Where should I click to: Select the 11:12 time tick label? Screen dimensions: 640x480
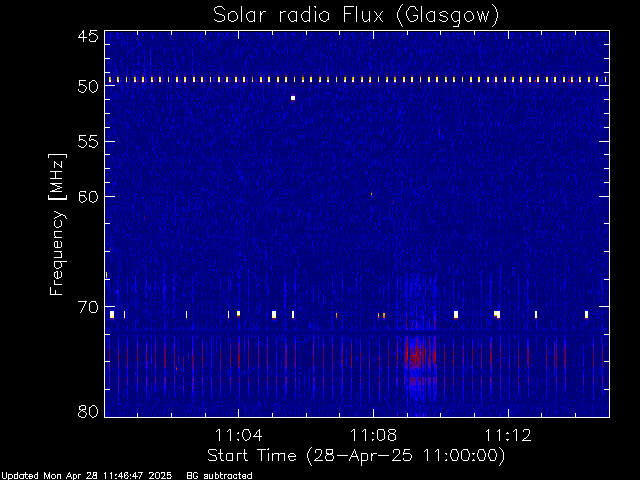508,435
